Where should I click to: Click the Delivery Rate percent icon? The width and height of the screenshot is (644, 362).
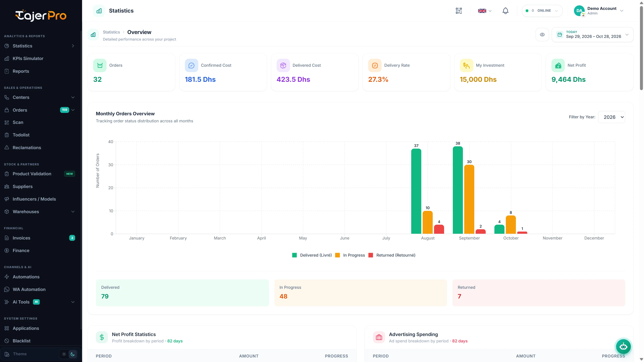coord(375,66)
